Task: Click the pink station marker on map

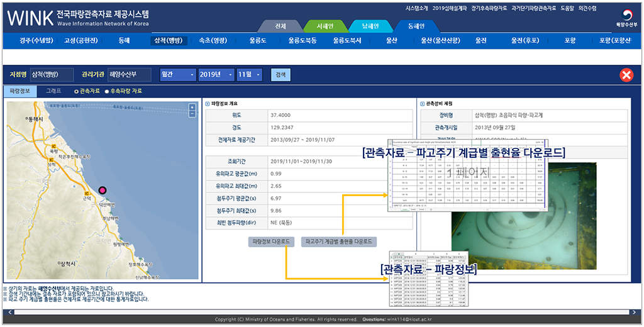Action: click(103, 190)
